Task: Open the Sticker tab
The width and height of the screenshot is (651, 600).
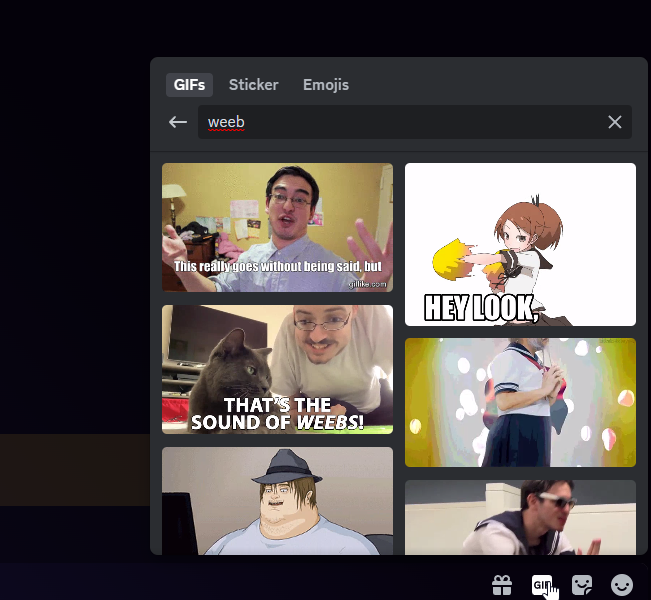Action: pos(253,85)
